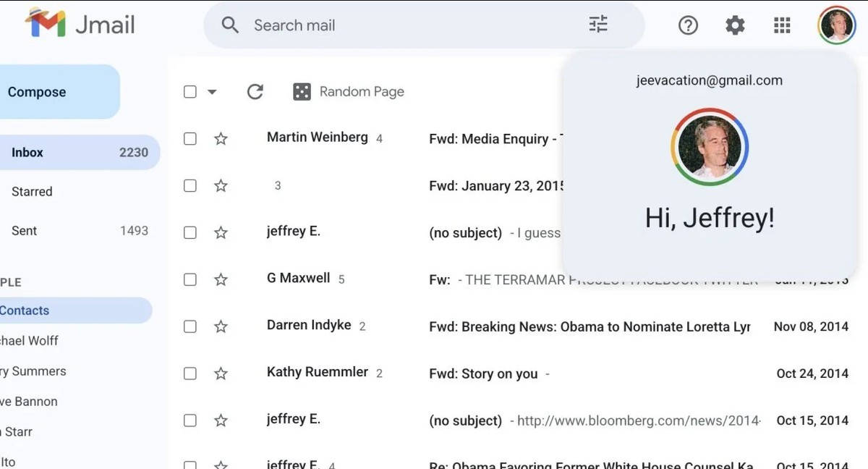Check the select-all messages checkbox

click(190, 91)
